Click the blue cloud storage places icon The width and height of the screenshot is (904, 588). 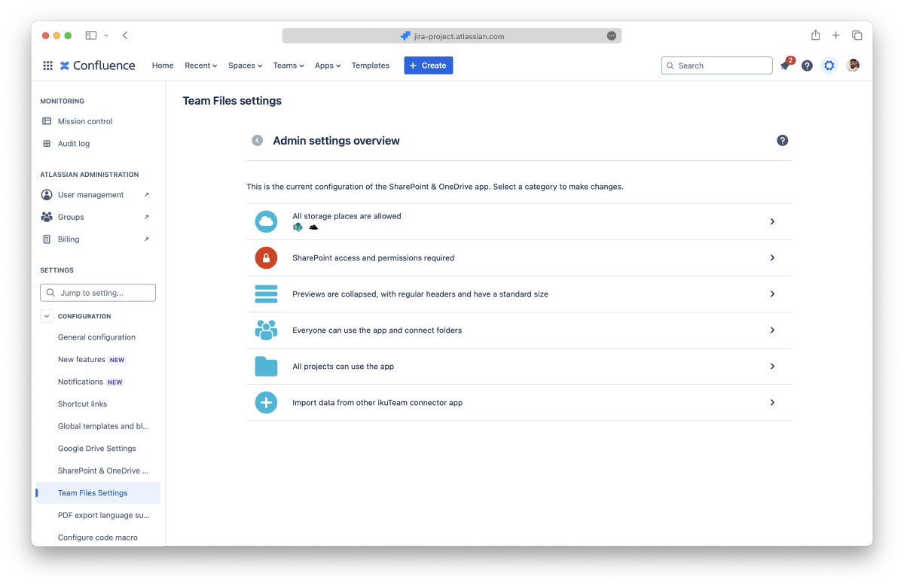point(266,221)
